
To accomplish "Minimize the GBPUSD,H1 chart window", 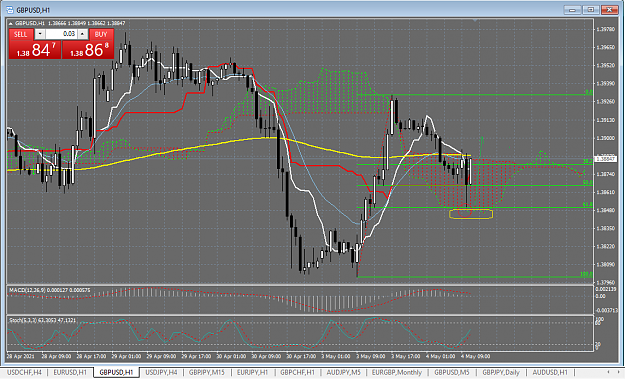I will 572,10.
